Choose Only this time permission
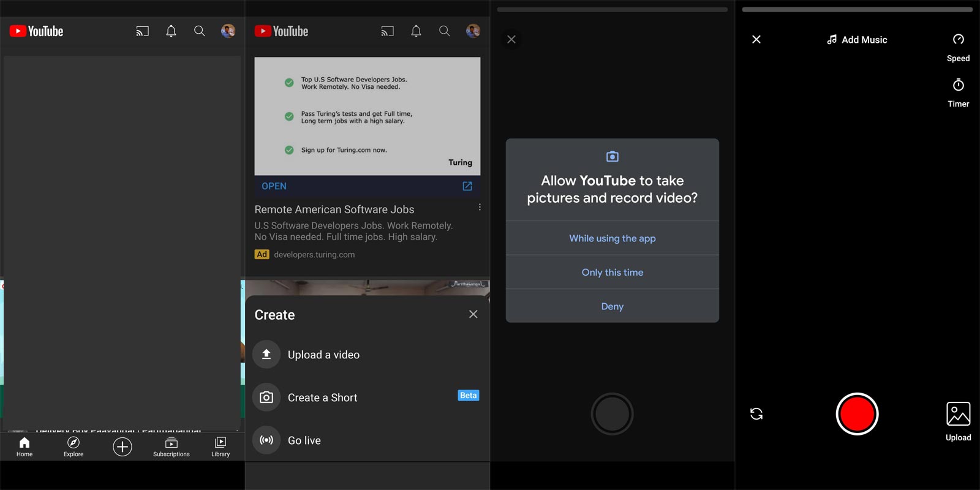This screenshot has height=490, width=980. click(x=612, y=273)
